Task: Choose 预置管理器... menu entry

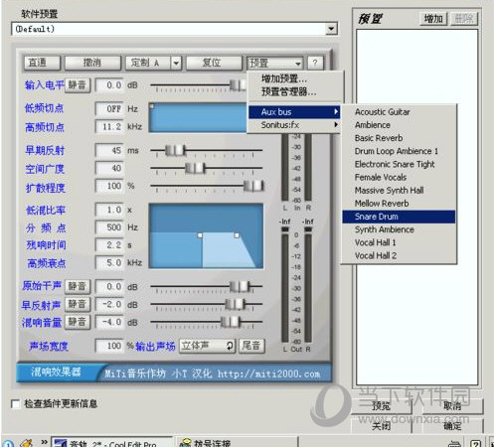Action: click(289, 91)
